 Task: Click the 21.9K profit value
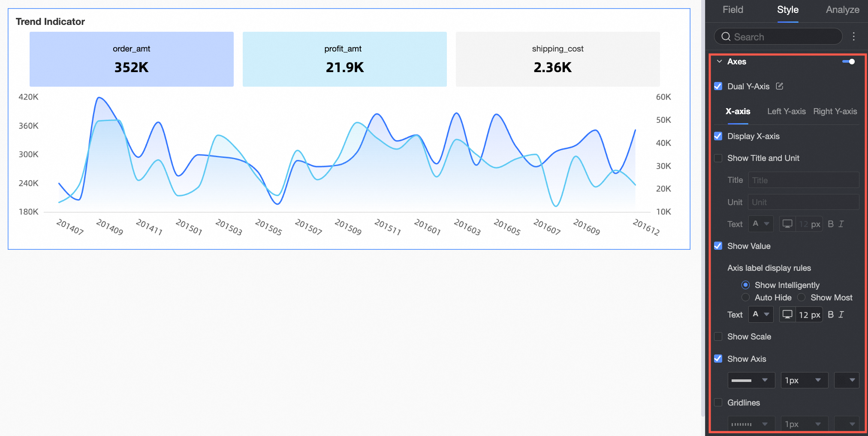[x=345, y=67]
